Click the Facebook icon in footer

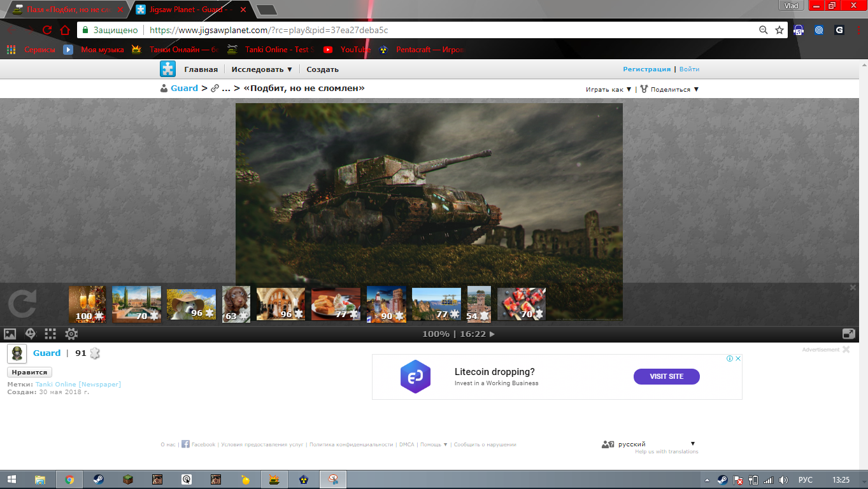click(185, 444)
